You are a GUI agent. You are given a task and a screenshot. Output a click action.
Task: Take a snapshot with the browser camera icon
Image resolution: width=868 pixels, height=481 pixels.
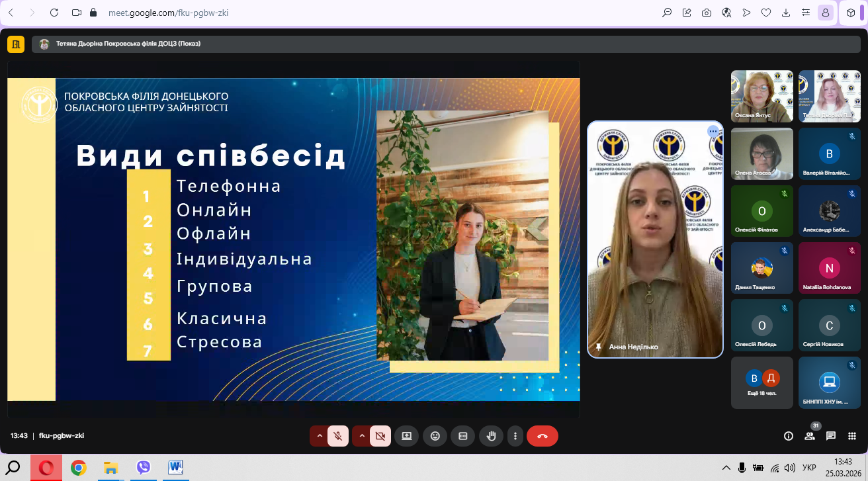[707, 13]
